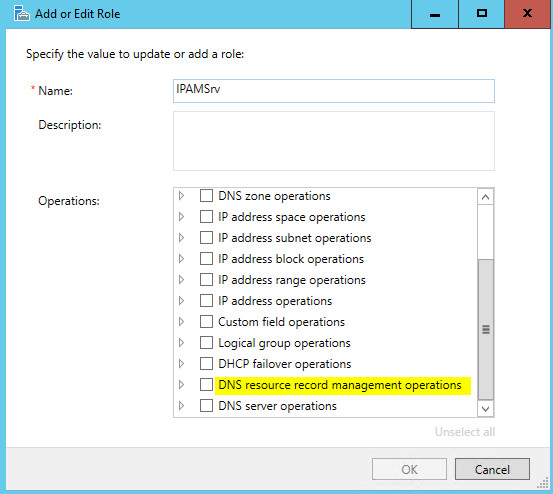Click inside the Description text box

(x=334, y=141)
